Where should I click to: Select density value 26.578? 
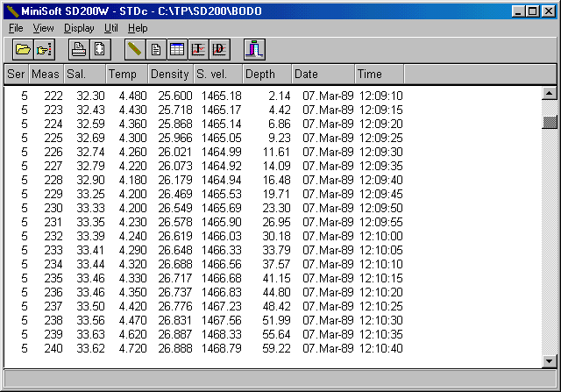coord(175,222)
